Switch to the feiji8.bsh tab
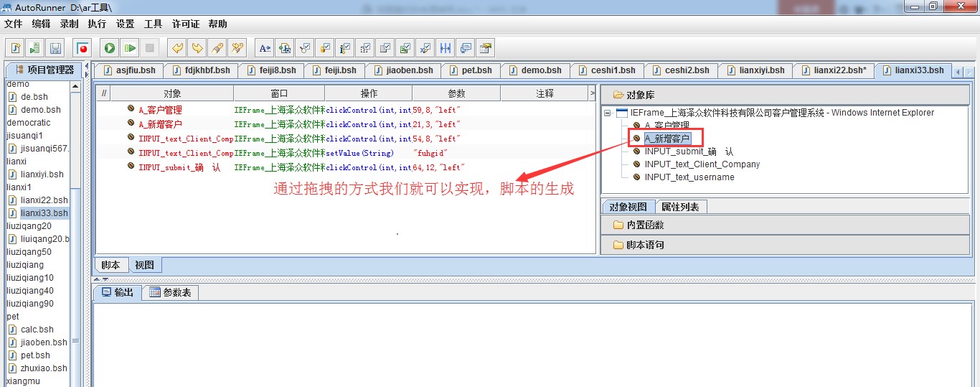The image size is (980, 387). (x=270, y=70)
